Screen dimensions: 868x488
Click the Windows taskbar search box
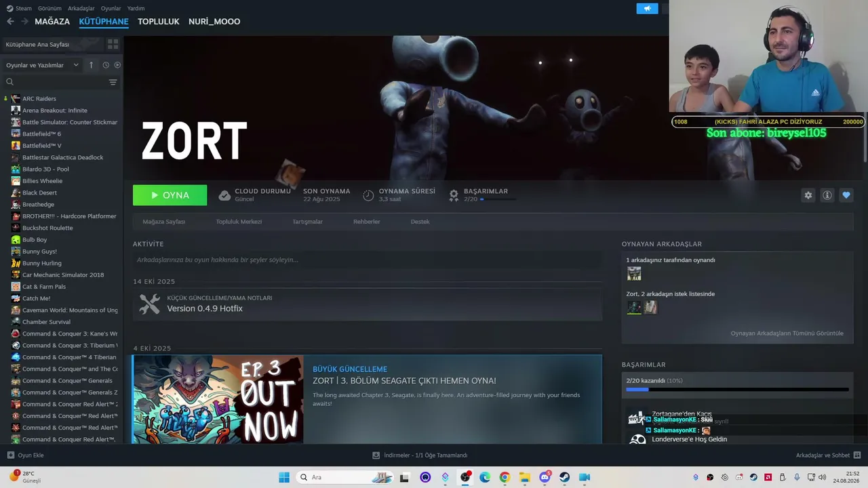click(344, 477)
